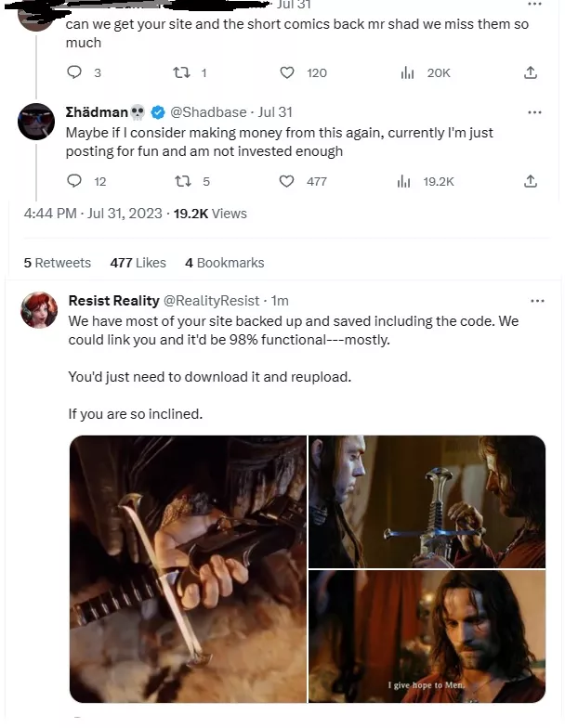This screenshot has width=565, height=728.
Task: Like Shadman's tweet with 477 likes
Action: point(288,181)
